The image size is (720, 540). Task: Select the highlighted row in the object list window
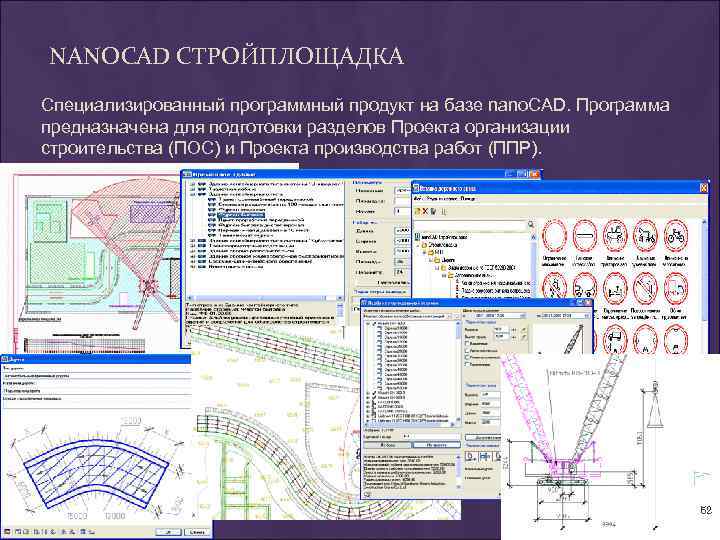coord(241,215)
